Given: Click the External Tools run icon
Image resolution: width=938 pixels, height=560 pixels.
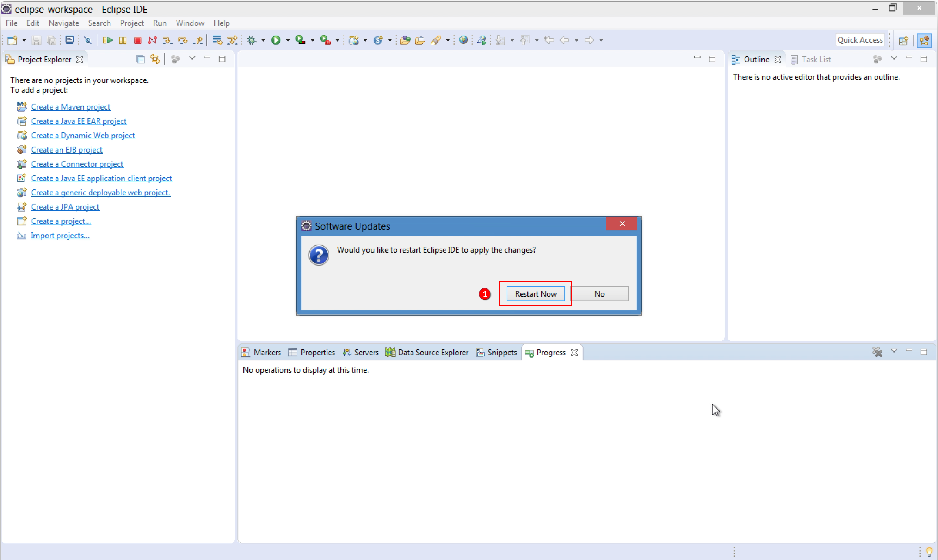Looking at the screenshot, I should [325, 40].
